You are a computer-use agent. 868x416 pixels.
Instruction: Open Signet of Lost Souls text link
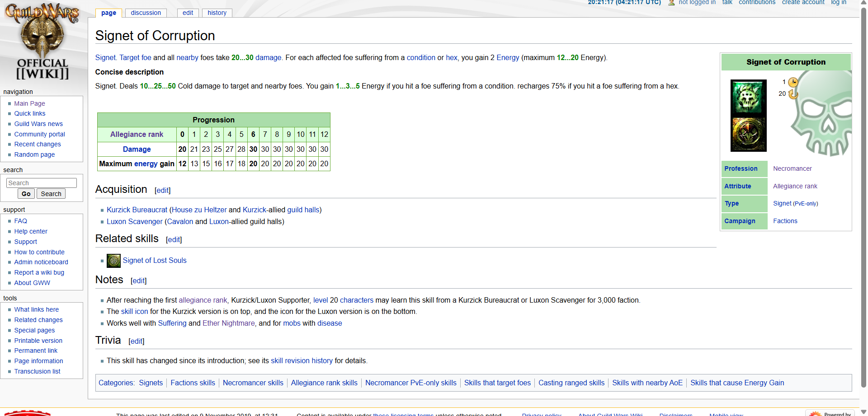(155, 260)
